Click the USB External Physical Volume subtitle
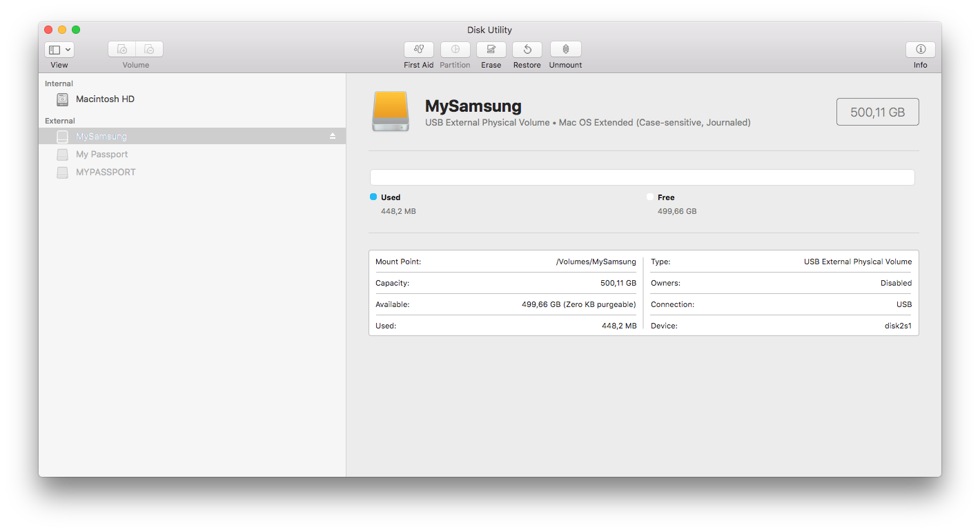Screen dimensions: 980x532 point(588,123)
